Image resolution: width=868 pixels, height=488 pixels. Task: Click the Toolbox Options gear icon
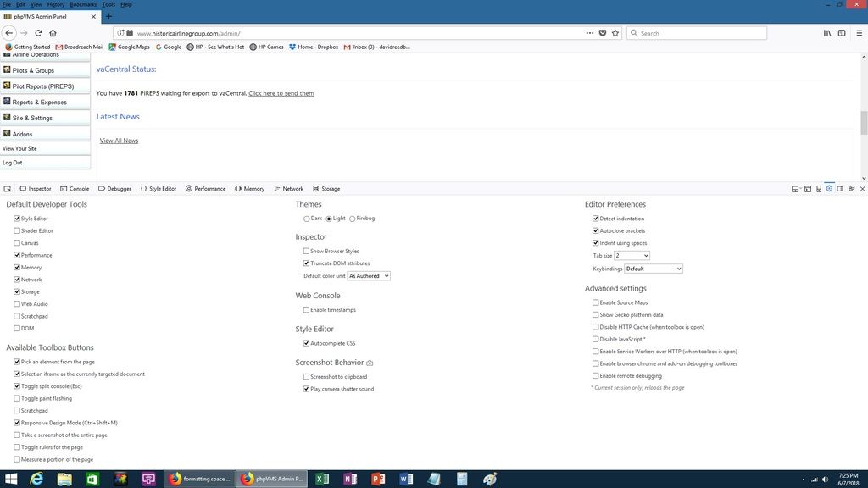829,188
